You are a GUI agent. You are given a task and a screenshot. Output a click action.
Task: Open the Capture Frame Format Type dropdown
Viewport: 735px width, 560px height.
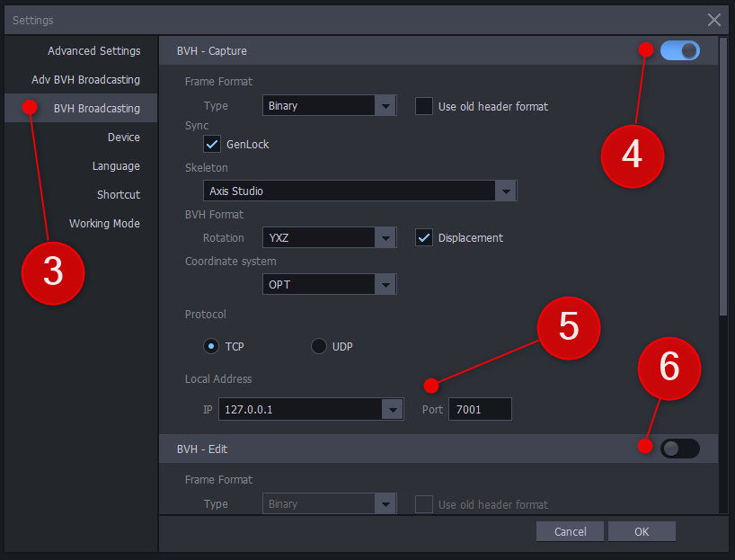330,105
